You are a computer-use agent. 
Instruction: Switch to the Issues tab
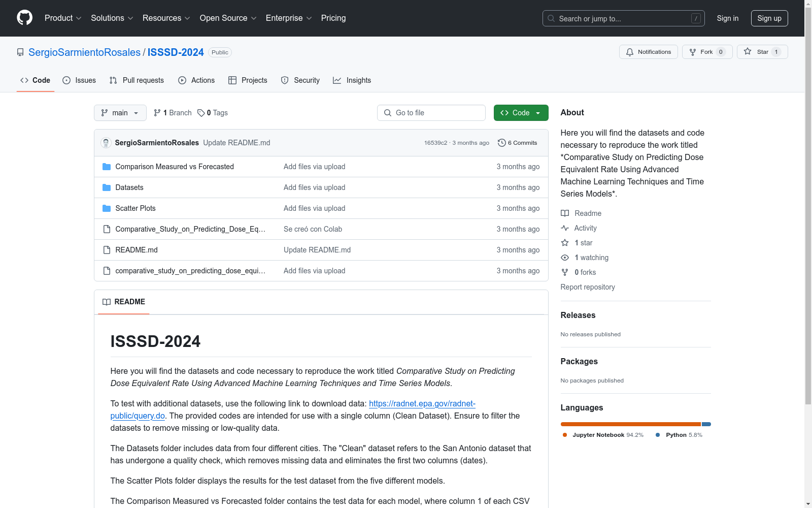[x=79, y=80]
